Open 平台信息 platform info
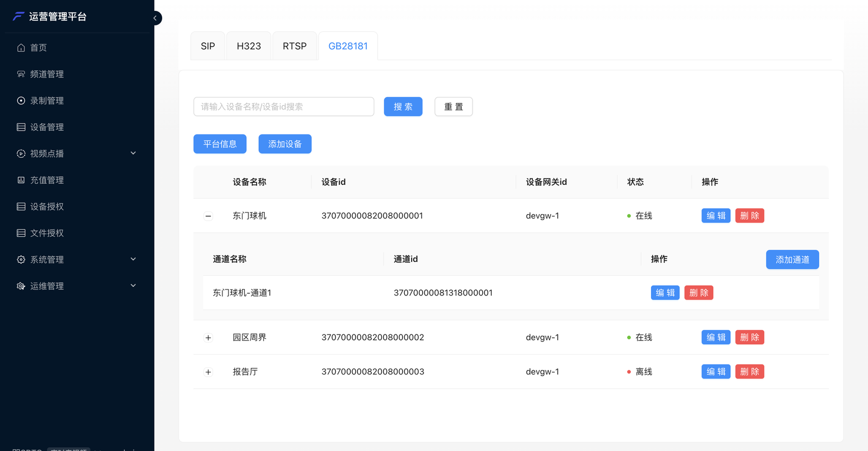 click(x=220, y=144)
